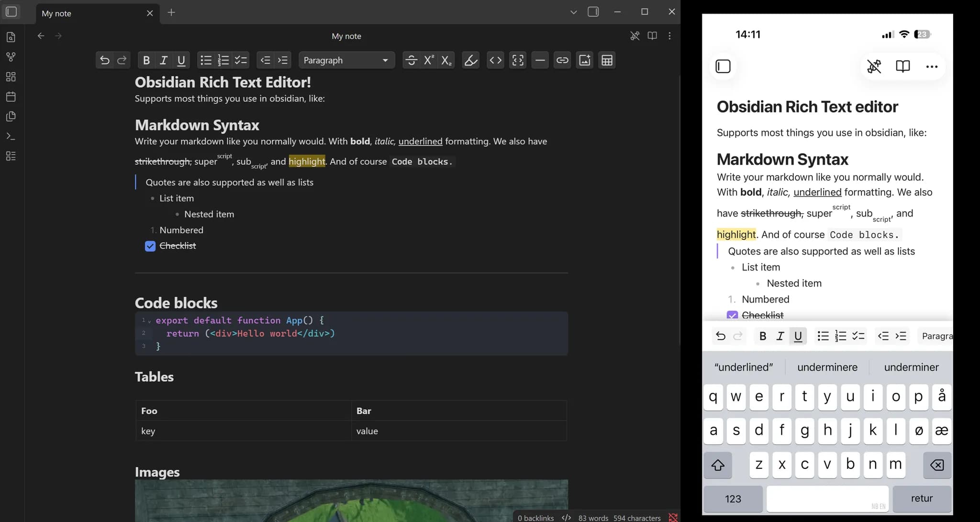The height and width of the screenshot is (522, 980).
Task: Tap the backspace key on phone keyboard
Action: [937, 465]
